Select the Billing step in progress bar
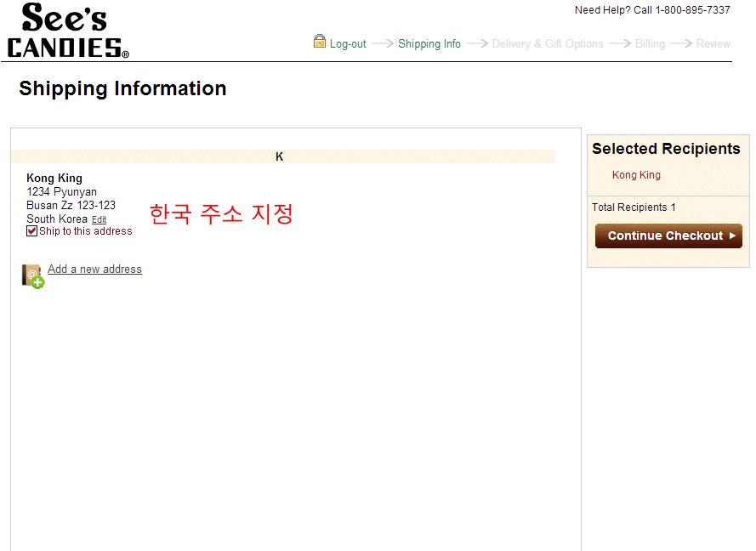This screenshot has height=551, width=756. click(650, 44)
